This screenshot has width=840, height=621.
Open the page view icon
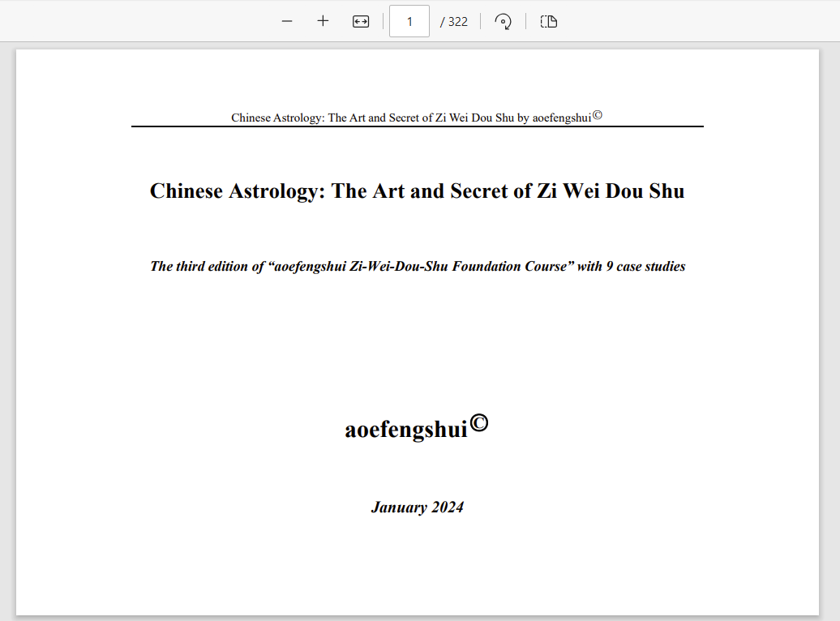(549, 21)
